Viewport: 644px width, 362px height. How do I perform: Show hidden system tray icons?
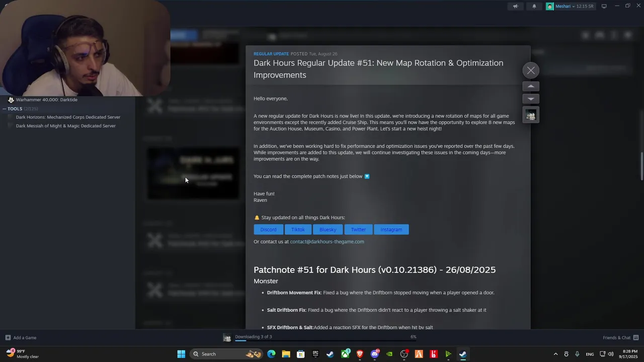click(x=555, y=354)
